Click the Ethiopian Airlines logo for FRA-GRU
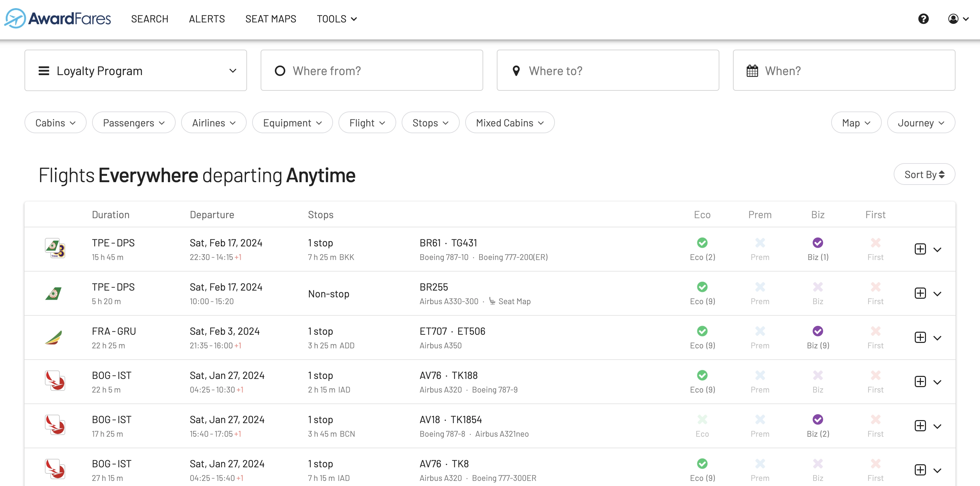Viewport: 980px width, 486px height. 54,337
